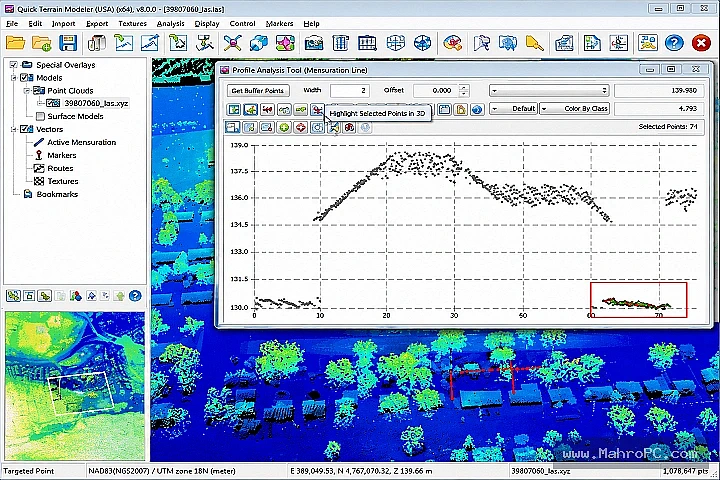This screenshot has width=720, height=480.
Task: Click the Width input field
Action: click(349, 90)
